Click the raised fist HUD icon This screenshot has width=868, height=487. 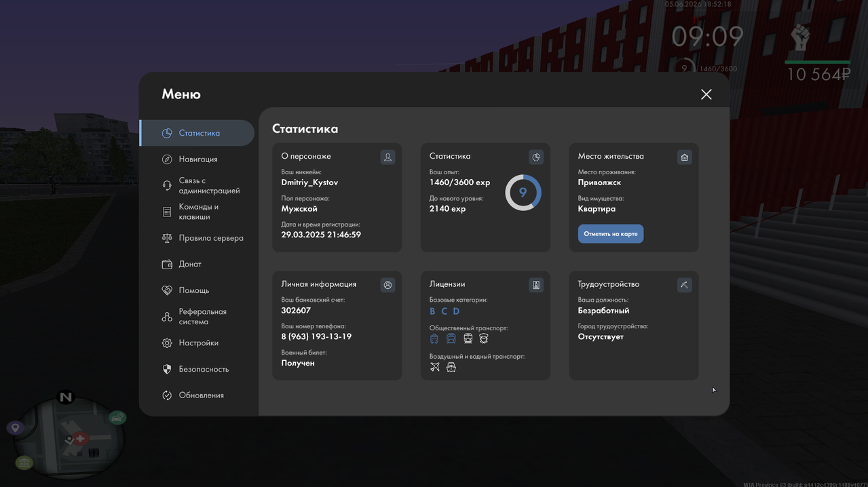coord(801,37)
